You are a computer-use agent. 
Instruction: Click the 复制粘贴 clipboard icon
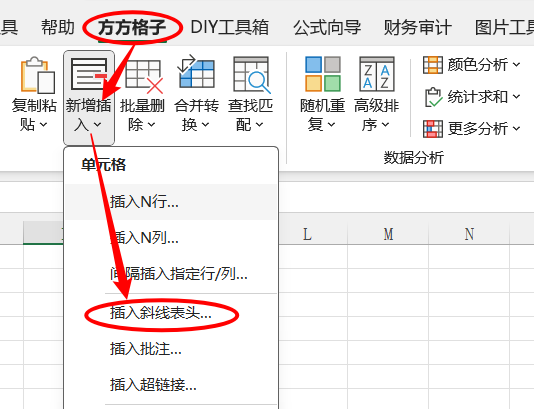tap(37, 75)
